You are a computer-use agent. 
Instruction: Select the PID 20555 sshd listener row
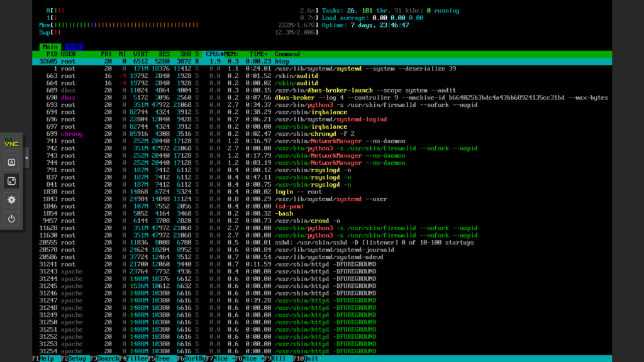tap(322, 243)
